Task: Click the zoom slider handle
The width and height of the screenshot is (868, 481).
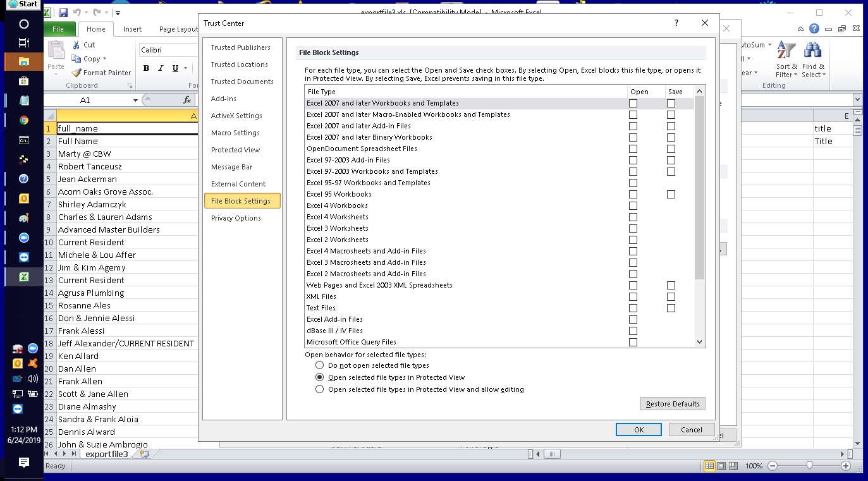Action: tap(809, 466)
